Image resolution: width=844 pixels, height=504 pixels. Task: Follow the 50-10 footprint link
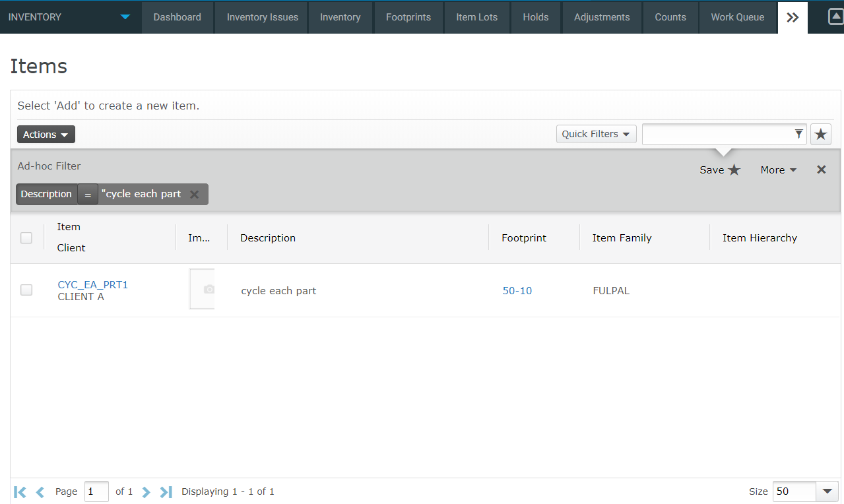tap(517, 290)
